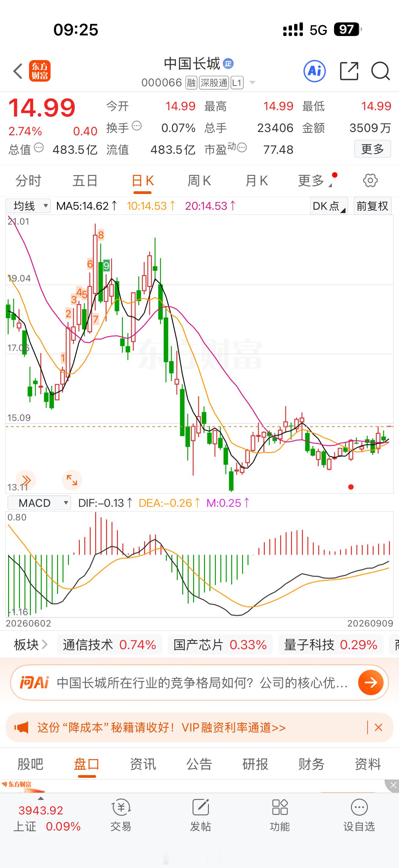Expand chart to fullscreen icon
Screen dimensions: 399x868
tap(72, 480)
